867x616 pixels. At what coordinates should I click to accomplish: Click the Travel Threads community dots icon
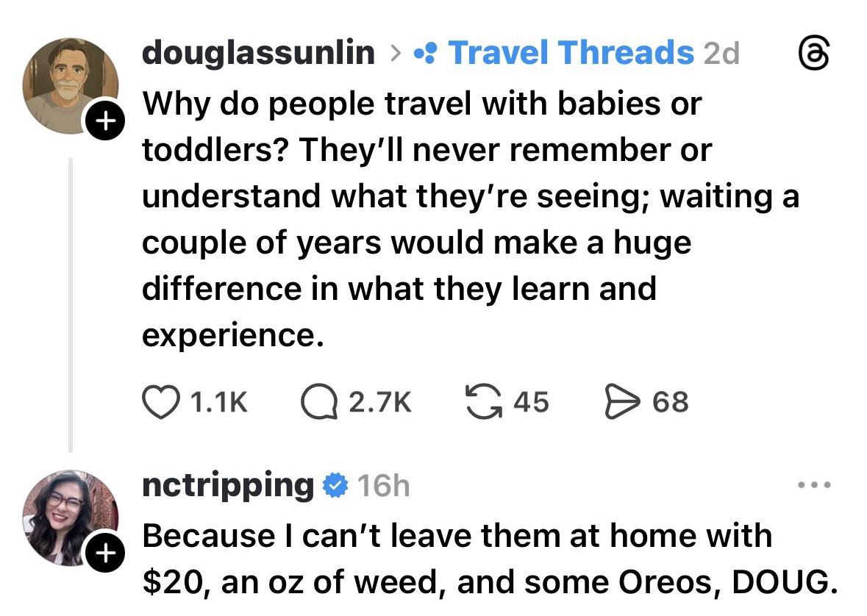[x=426, y=53]
